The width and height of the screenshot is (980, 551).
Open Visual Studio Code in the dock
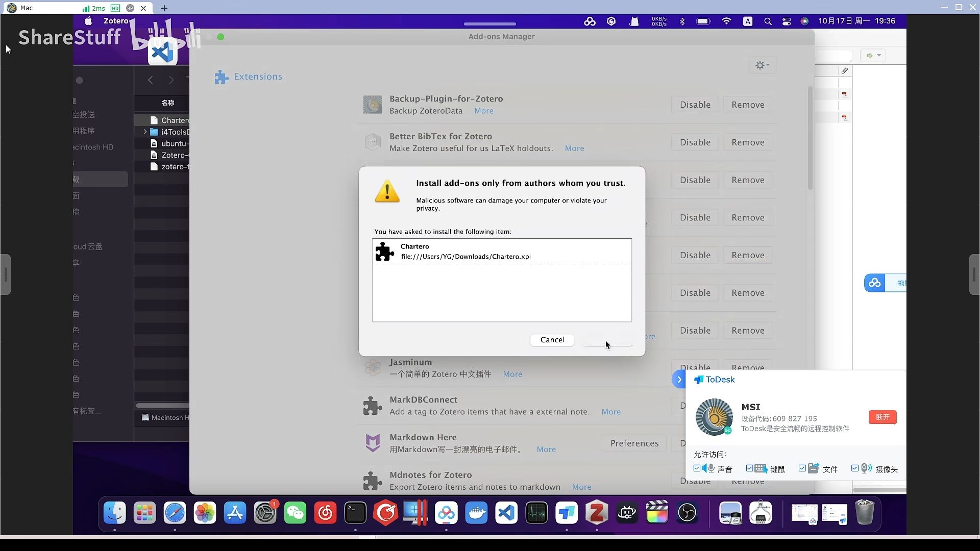[x=506, y=513]
